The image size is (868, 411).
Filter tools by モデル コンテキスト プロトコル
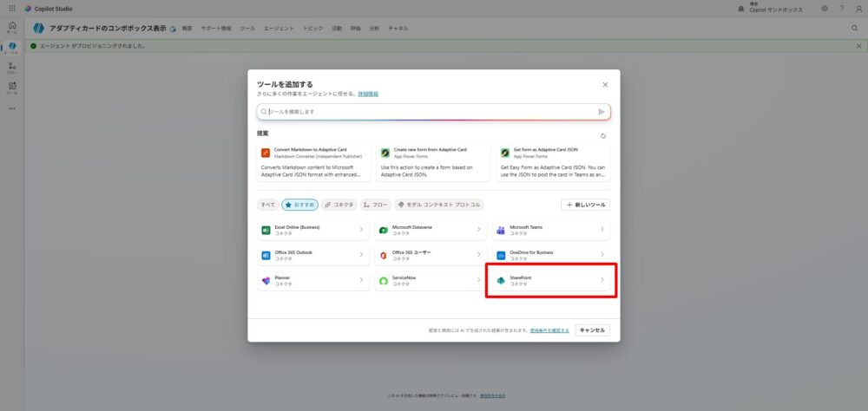(x=438, y=205)
